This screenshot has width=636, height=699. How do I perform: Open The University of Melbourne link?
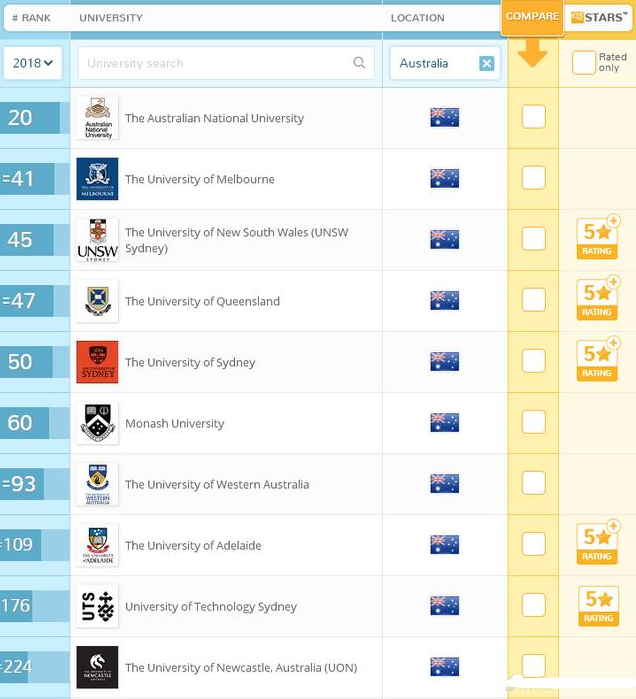click(200, 179)
